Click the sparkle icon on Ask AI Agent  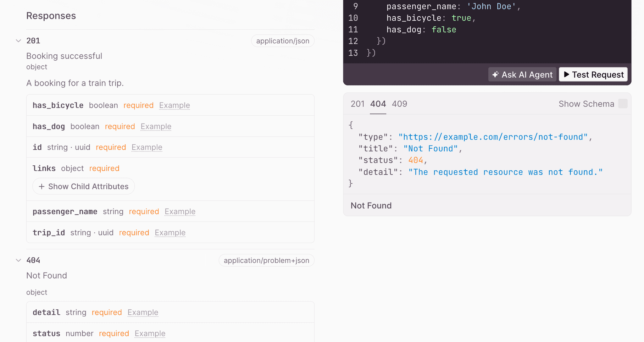pyautogui.click(x=496, y=74)
